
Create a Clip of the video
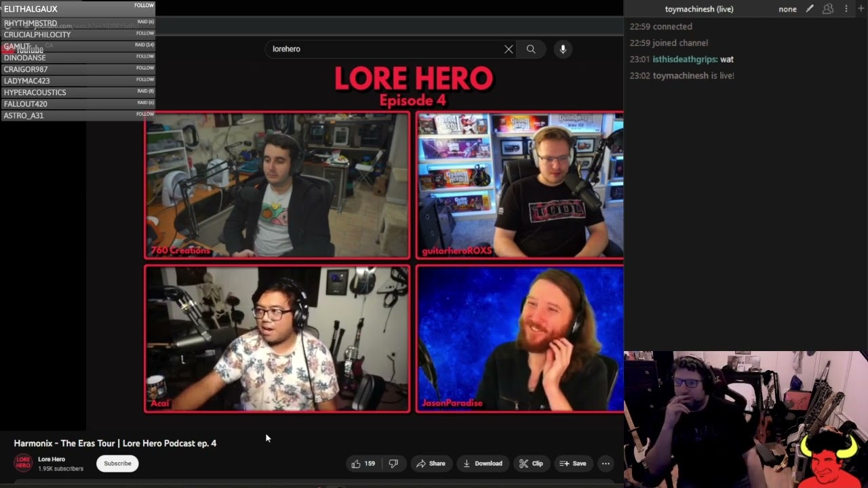point(531,464)
